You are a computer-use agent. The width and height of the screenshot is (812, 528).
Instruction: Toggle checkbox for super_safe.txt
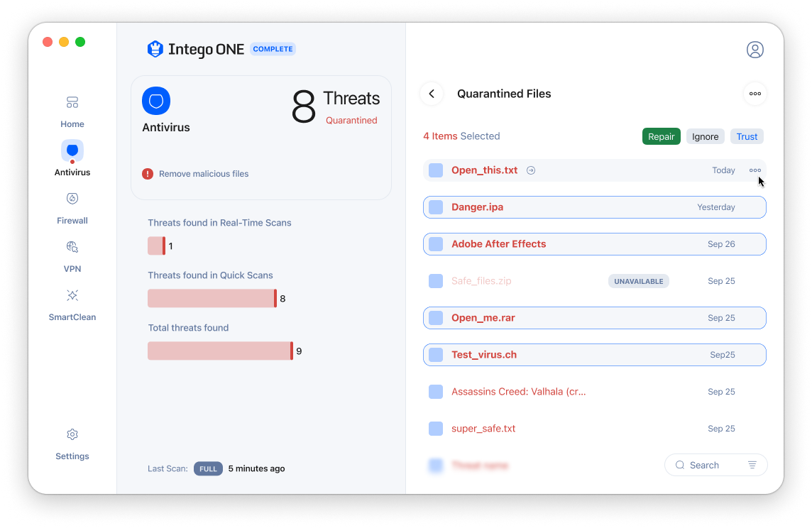pos(436,429)
